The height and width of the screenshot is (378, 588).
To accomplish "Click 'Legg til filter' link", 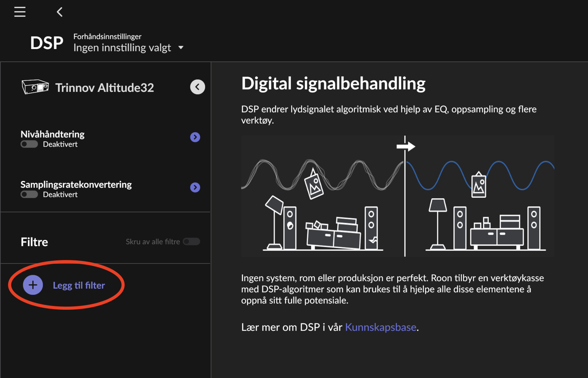I will pos(79,285).
